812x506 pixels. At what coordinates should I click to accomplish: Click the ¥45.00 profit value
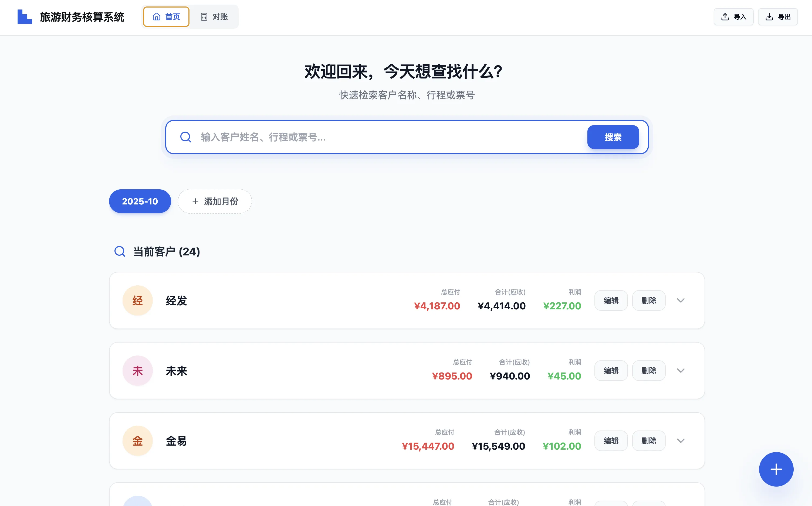564,376
